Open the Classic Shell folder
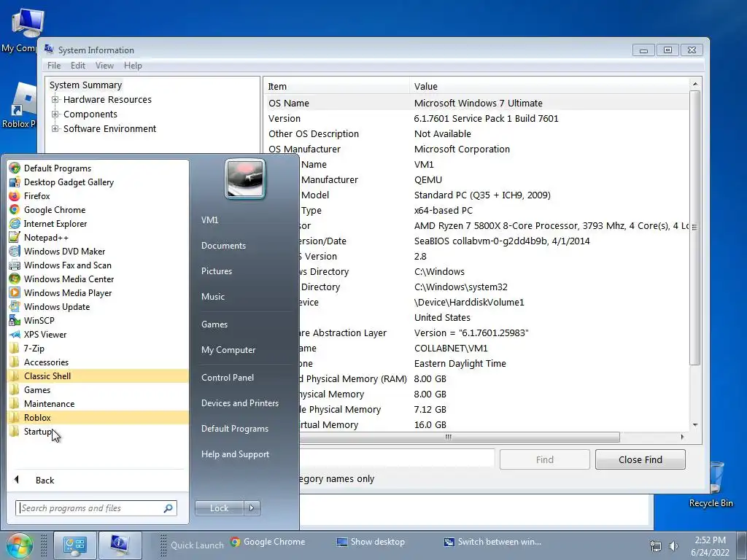Screen dimensions: 747x560 [98, 376]
